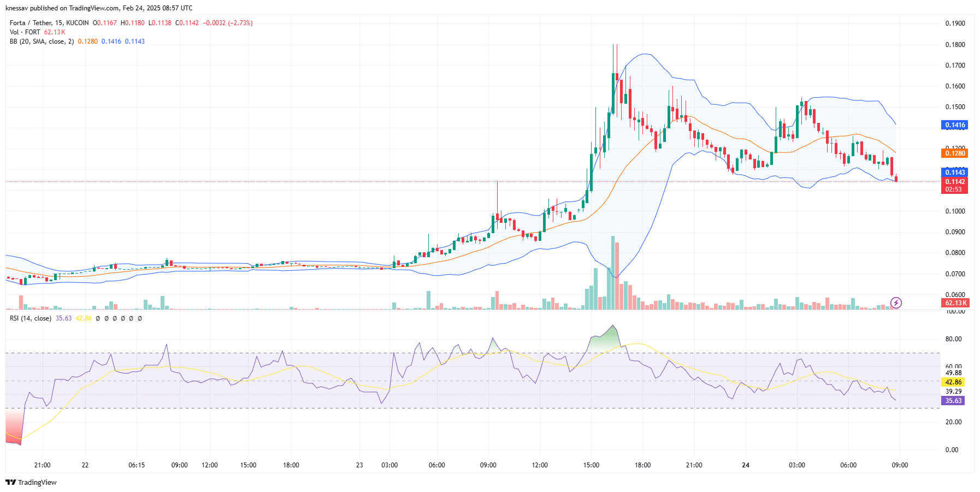Click the orange 0.1280 basis price tag
980x492 pixels.
955,153
